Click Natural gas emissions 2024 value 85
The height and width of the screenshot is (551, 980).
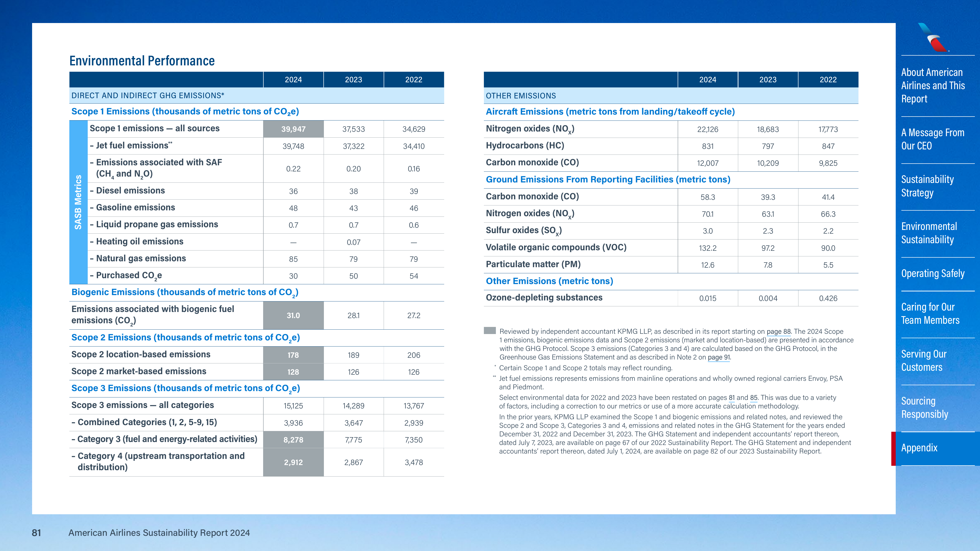(293, 259)
